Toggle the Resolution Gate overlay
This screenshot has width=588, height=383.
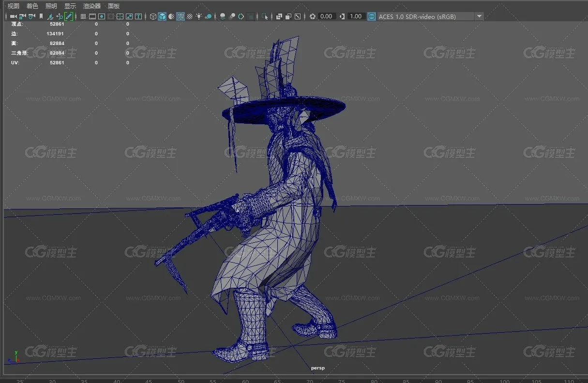click(102, 16)
